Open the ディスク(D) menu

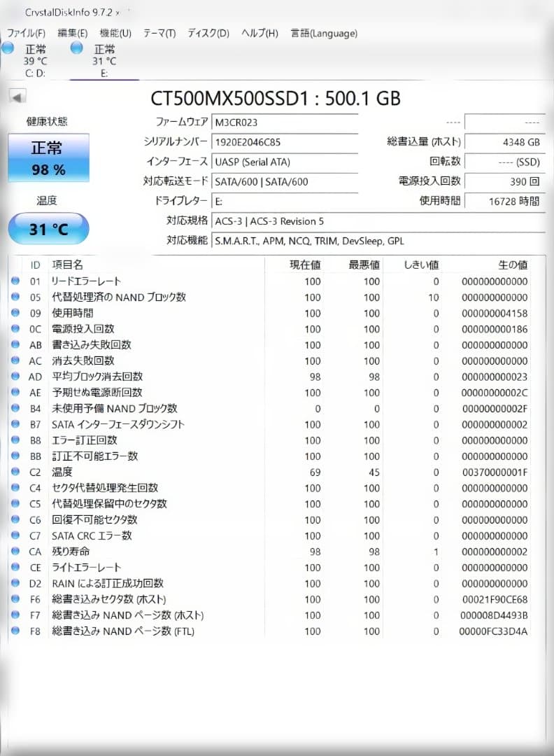(x=208, y=34)
